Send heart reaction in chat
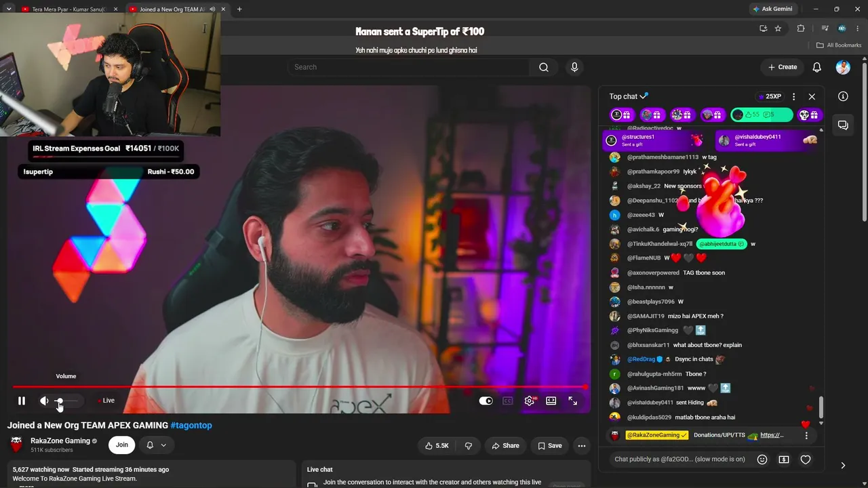Image resolution: width=868 pixels, height=488 pixels. pyautogui.click(x=806, y=460)
